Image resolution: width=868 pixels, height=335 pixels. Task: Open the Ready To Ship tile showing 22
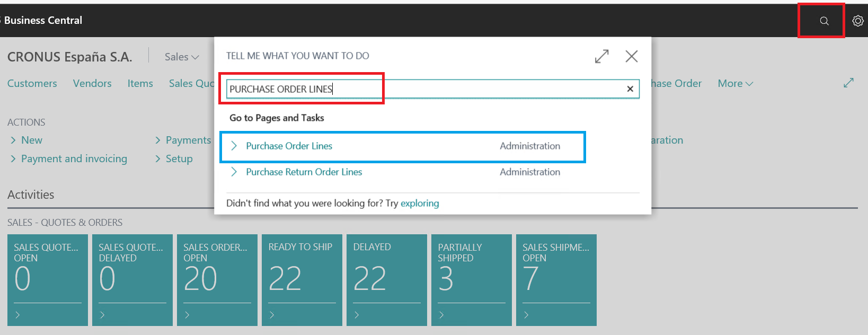pos(302,280)
